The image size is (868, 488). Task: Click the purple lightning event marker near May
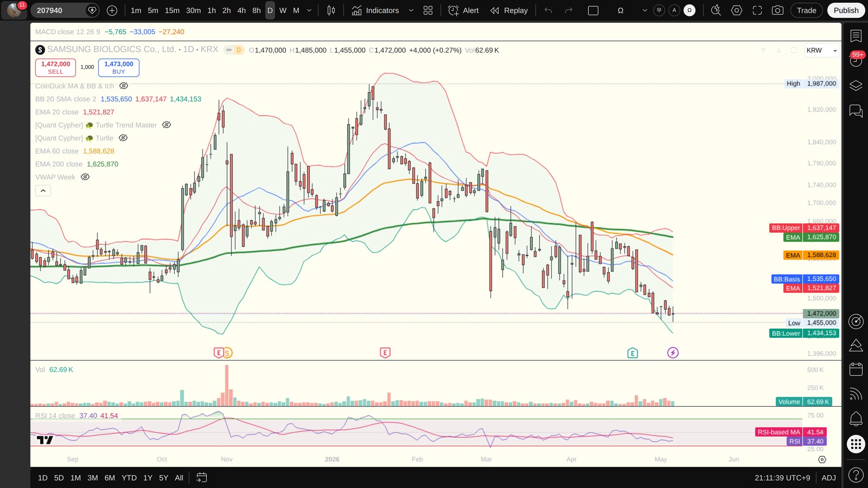pyautogui.click(x=673, y=353)
